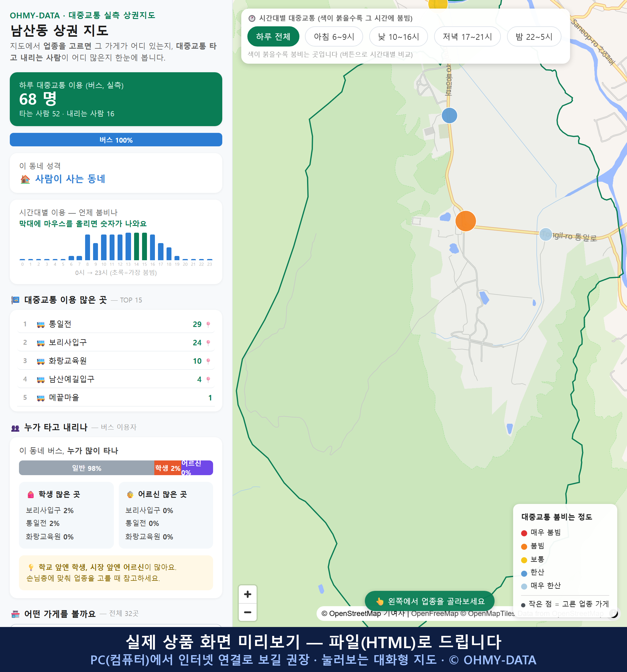The height and width of the screenshot is (672, 627).
Task: Switch to 저녁 17~21시 time filter
Action: click(x=467, y=36)
